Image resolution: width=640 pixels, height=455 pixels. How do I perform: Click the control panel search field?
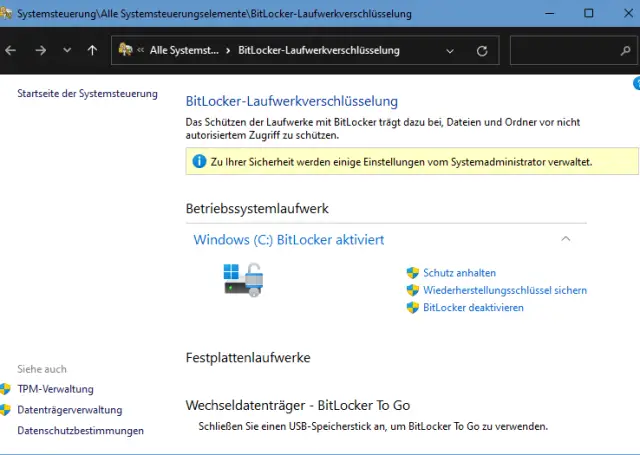point(565,50)
